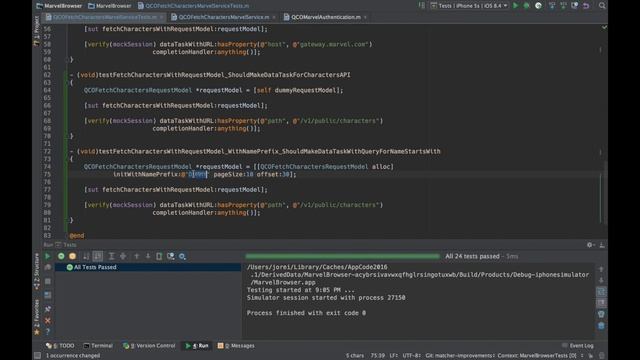Move up the stack trace arrow in console
This screenshot has width=640, height=360.
click(x=601, y=269)
